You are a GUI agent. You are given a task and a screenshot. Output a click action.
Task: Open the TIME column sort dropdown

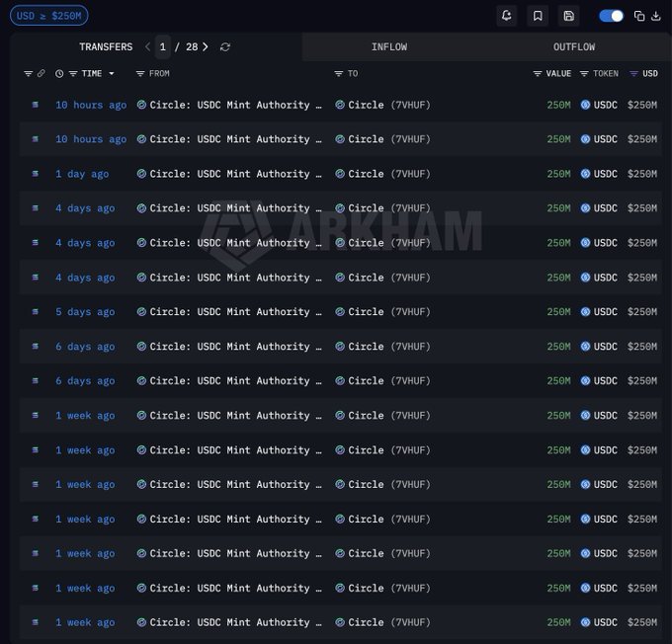[x=112, y=74]
